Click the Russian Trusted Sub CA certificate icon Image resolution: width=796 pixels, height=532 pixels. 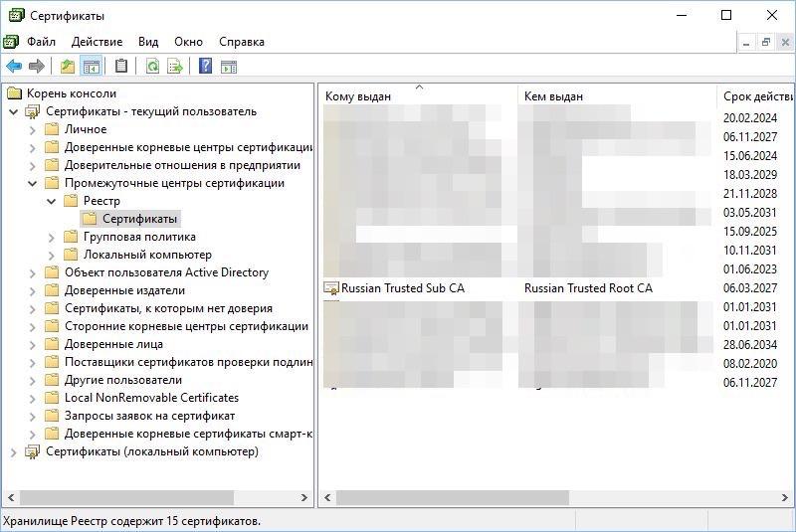331,288
